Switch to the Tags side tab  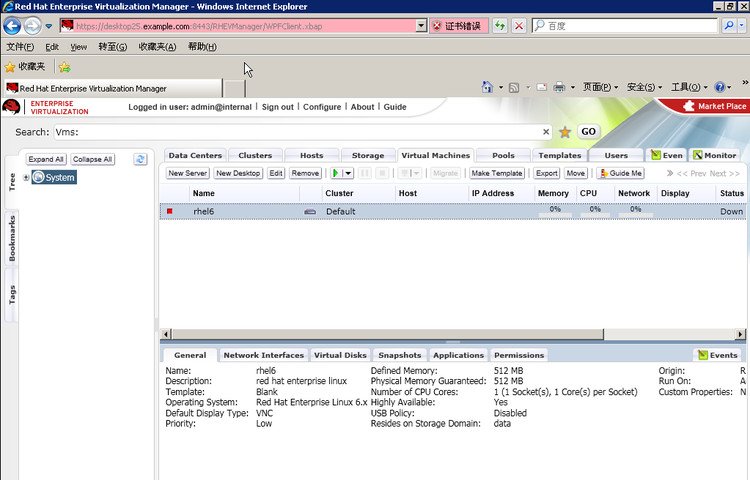click(12, 294)
